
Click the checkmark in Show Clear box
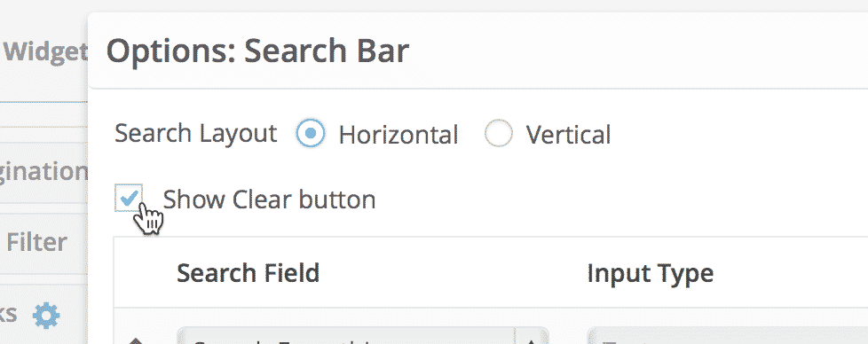click(x=129, y=198)
